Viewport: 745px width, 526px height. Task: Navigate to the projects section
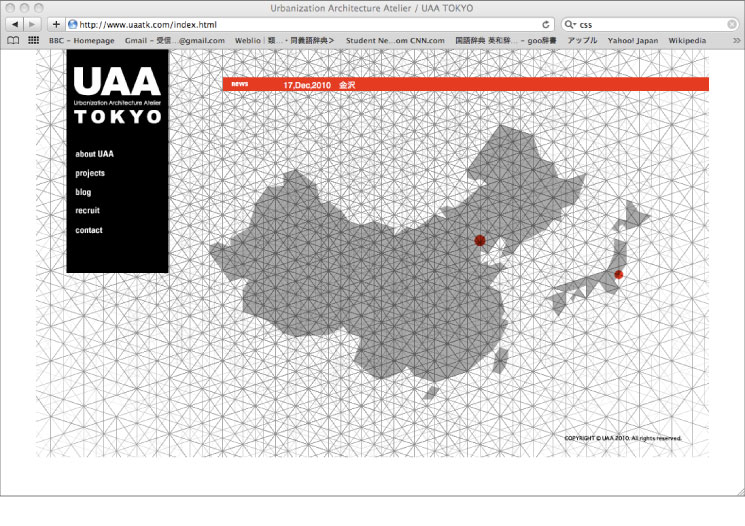click(90, 173)
